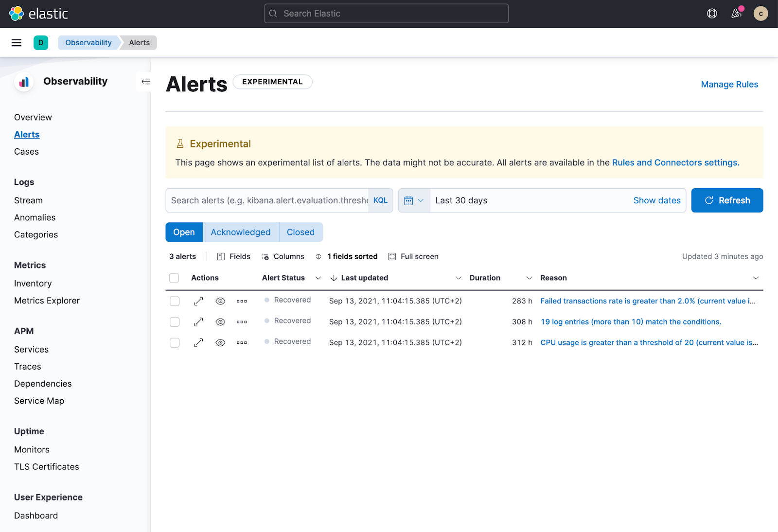Switch to the Closed alerts tab

[x=301, y=232]
